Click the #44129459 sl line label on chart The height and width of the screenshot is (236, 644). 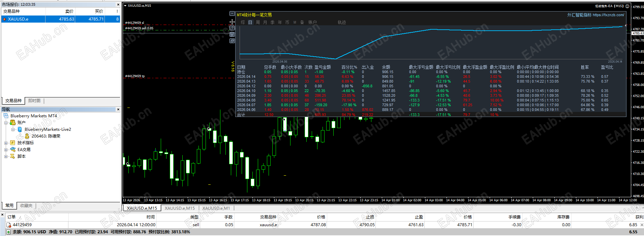pyautogui.click(x=134, y=23)
